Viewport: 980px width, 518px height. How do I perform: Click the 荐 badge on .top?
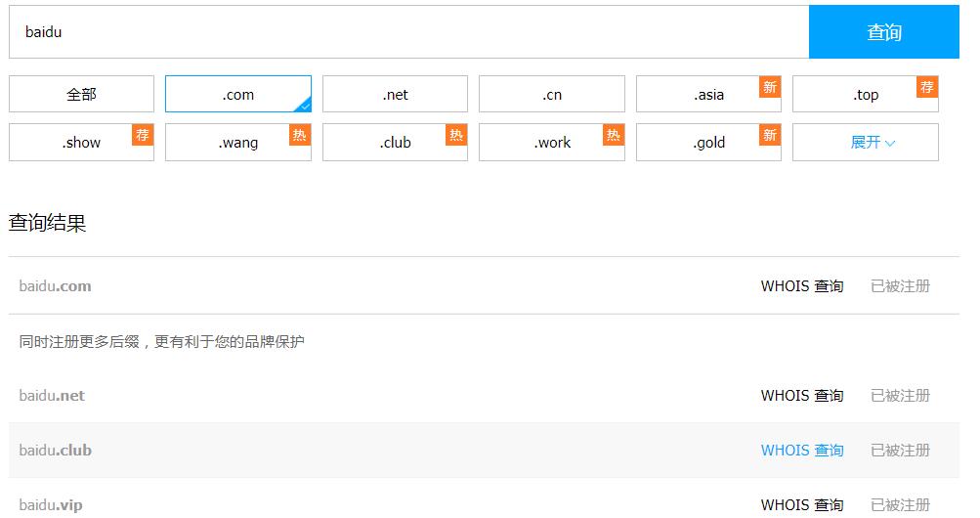coord(927,87)
